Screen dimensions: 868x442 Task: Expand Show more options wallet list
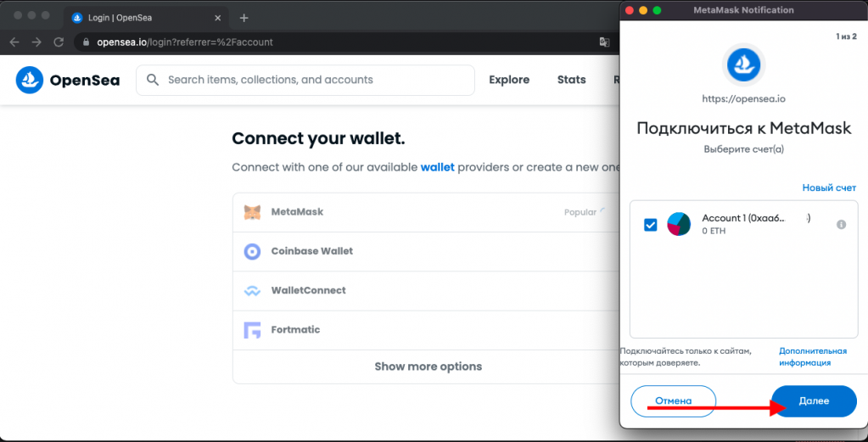428,366
